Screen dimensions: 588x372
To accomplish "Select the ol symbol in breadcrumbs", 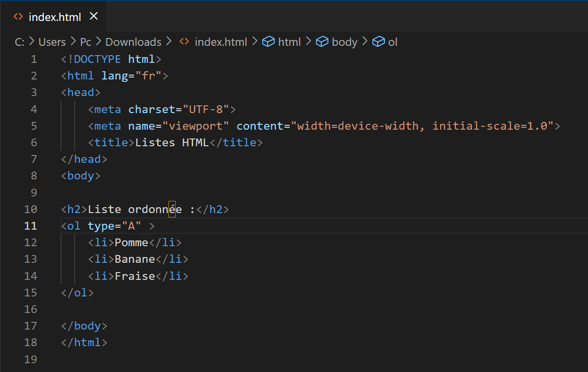I will point(393,42).
